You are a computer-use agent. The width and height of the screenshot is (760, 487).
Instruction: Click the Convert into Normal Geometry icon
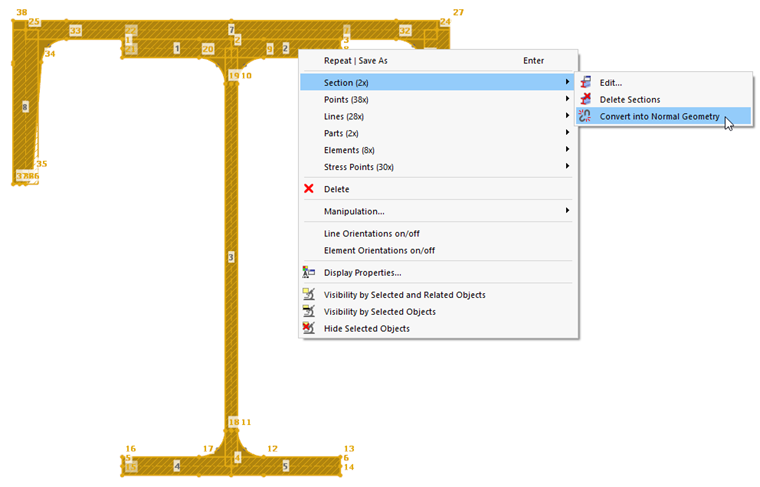click(586, 116)
